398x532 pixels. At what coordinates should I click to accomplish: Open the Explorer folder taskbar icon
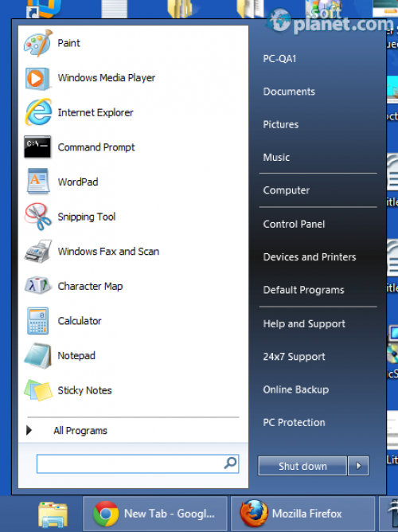[53, 514]
